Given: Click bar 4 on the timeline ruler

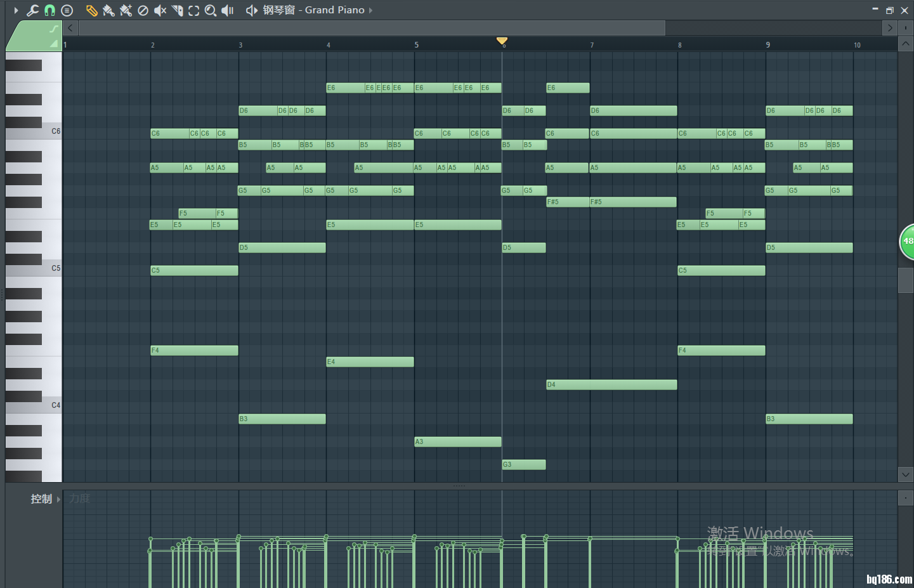Looking at the screenshot, I should [x=329, y=45].
